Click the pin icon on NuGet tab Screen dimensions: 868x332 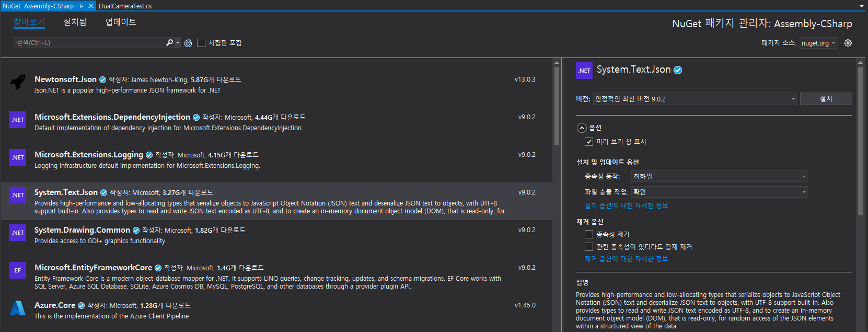click(x=81, y=6)
